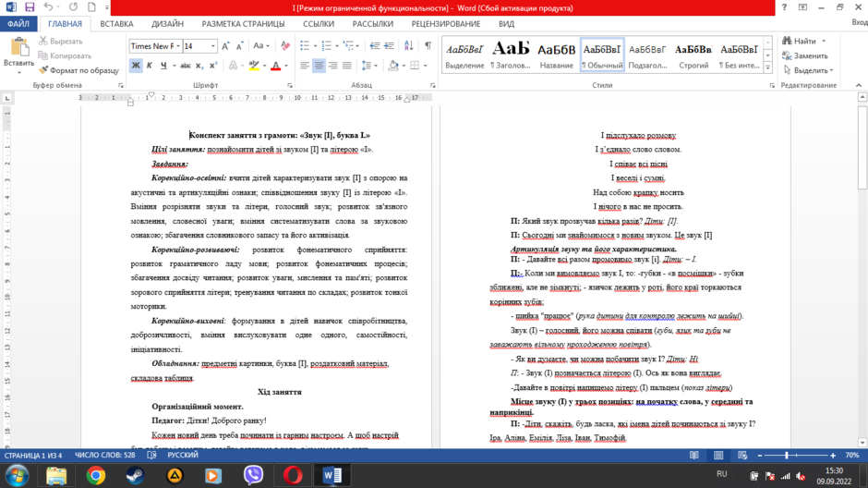Apply the Заголовок heading style
The width and height of the screenshot is (868, 488).
[511, 55]
